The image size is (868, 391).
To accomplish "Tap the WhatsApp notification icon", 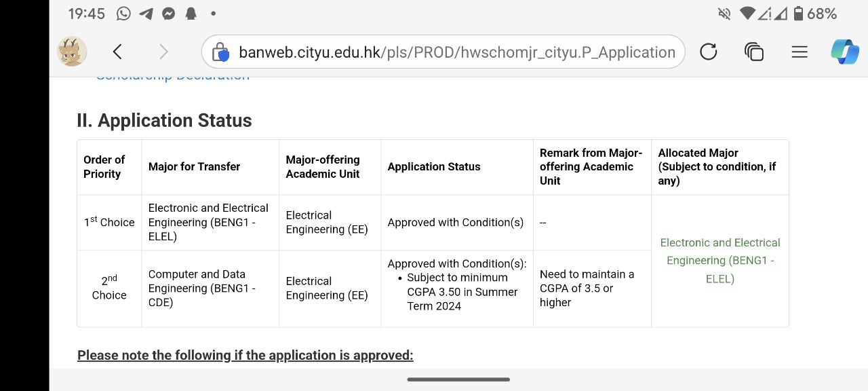I will coord(123,14).
